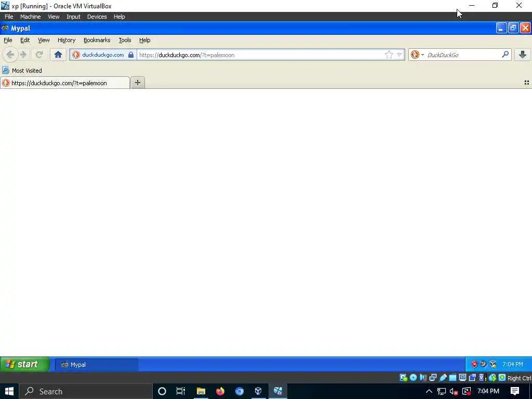Click the Windows taskbar Search box

coord(86,391)
